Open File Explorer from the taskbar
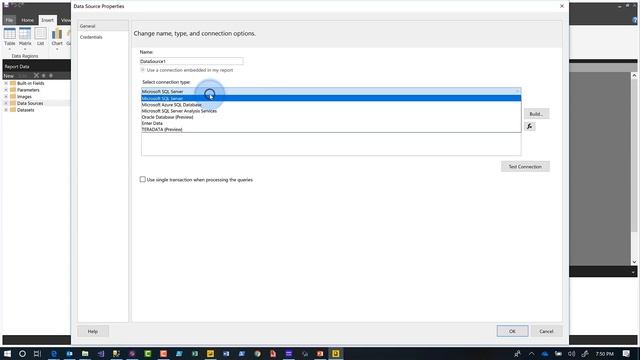This screenshot has height=360, width=640. 85,353
